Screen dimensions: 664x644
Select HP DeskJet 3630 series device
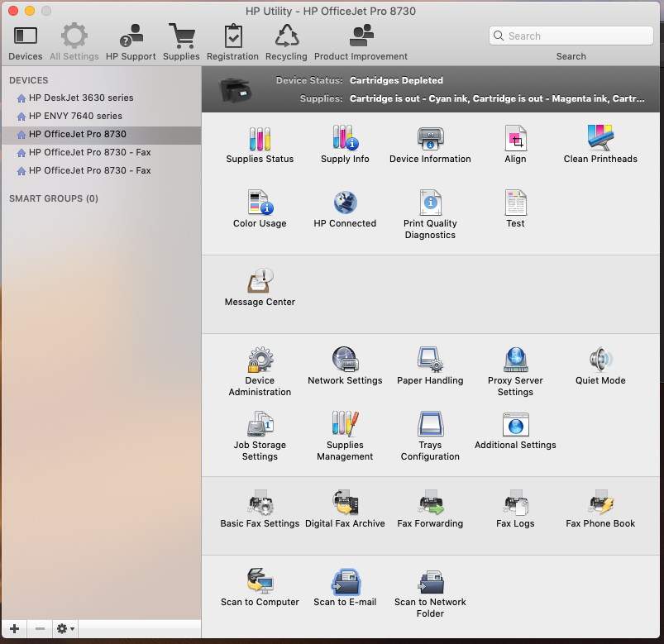pyautogui.click(x=81, y=98)
